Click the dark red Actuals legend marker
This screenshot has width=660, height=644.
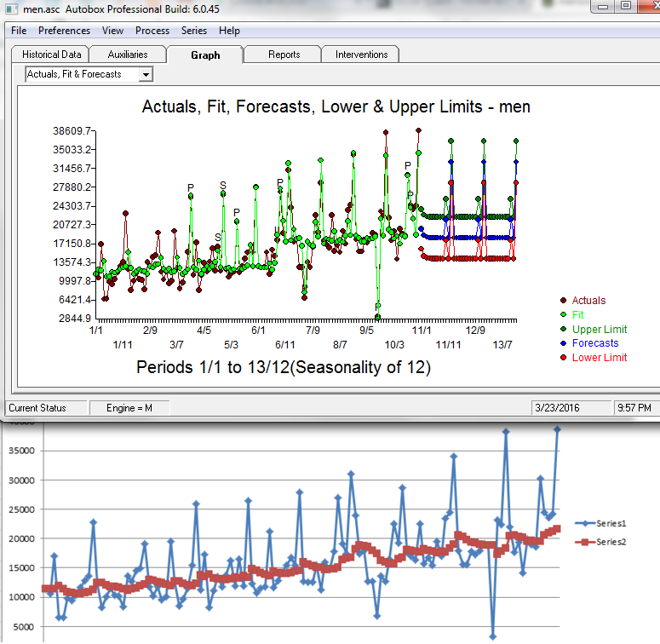563,301
